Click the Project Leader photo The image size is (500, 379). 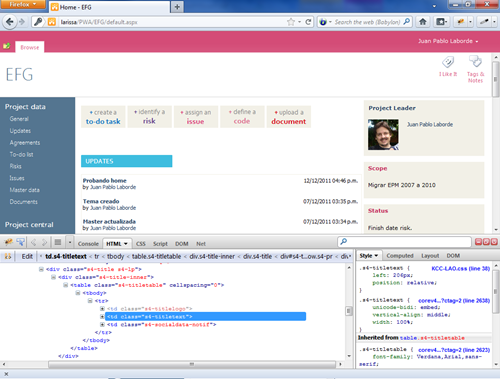[x=383, y=135]
